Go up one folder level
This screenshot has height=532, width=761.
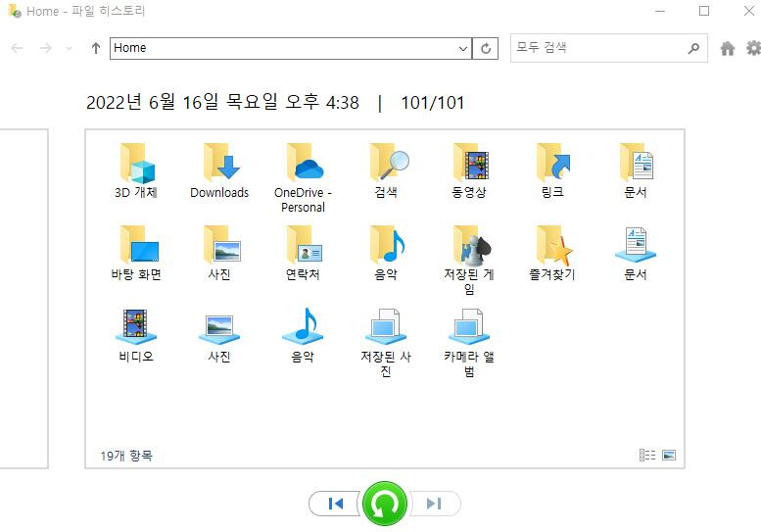(96, 48)
